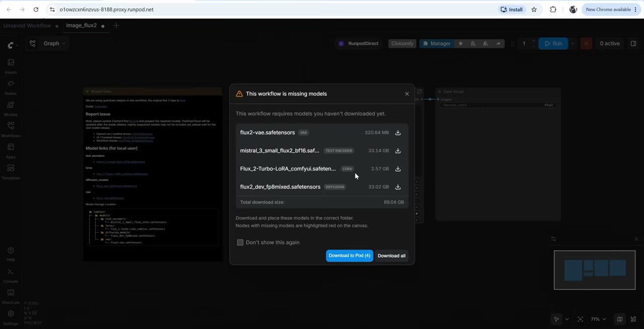Image resolution: width=644 pixels, height=329 pixels.
Task: Open the Console panel icon
Action: pyautogui.click(x=11, y=275)
